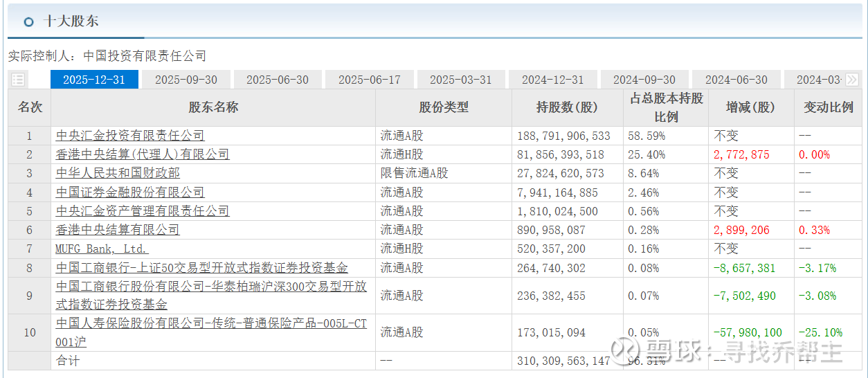Click the 持股数(股) column header
The height and width of the screenshot is (378, 868).
tap(567, 107)
